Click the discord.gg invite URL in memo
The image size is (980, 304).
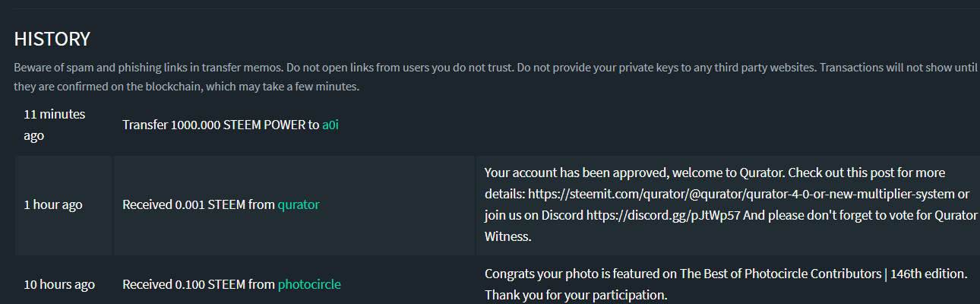[663, 215]
